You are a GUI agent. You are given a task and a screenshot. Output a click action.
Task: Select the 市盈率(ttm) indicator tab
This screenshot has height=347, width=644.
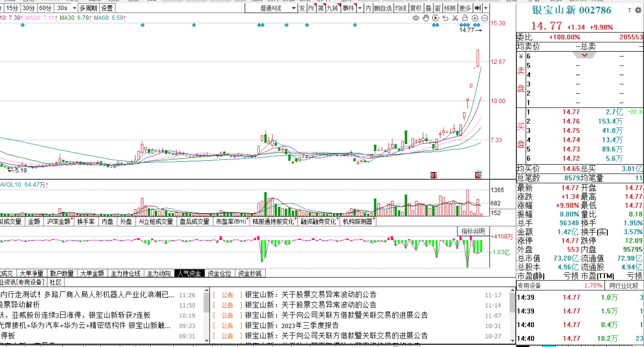(231, 221)
